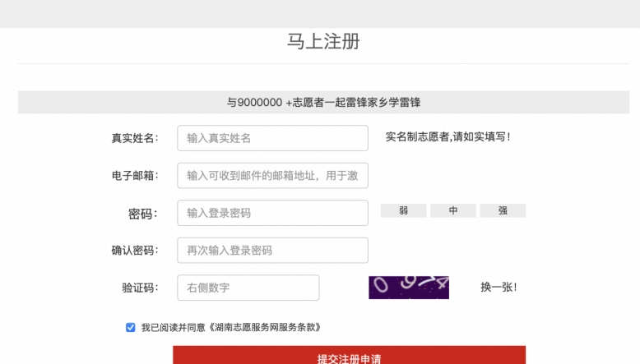Viewport: 640px width, 364px height.
Task: Click the 强 strong password strength indicator
Action: click(x=503, y=211)
